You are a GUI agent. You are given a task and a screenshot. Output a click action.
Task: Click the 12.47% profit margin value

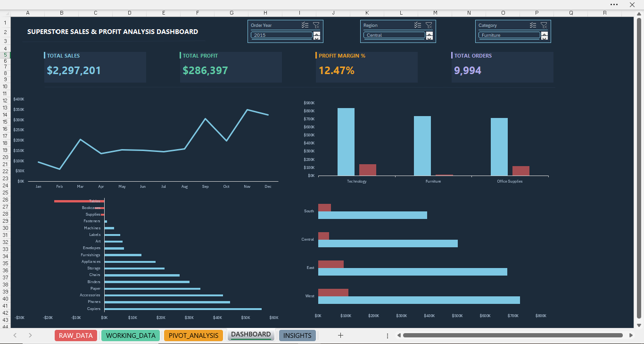(x=337, y=71)
